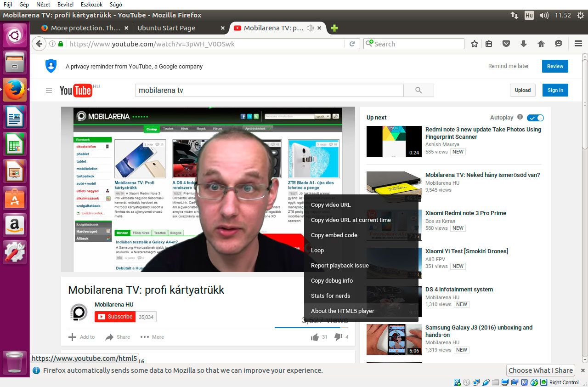Viewport: 588px width, 387px height.
Task: Open Firefox hamburger menu
Action: (578, 44)
